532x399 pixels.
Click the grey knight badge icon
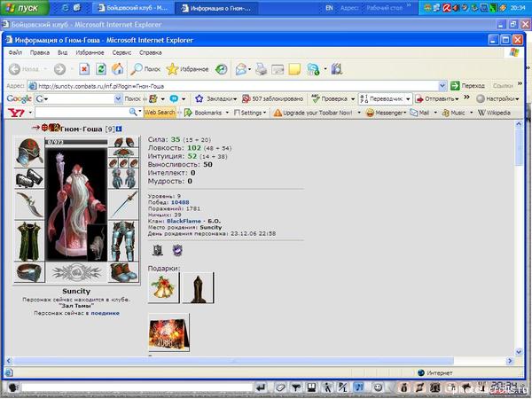pos(158,250)
